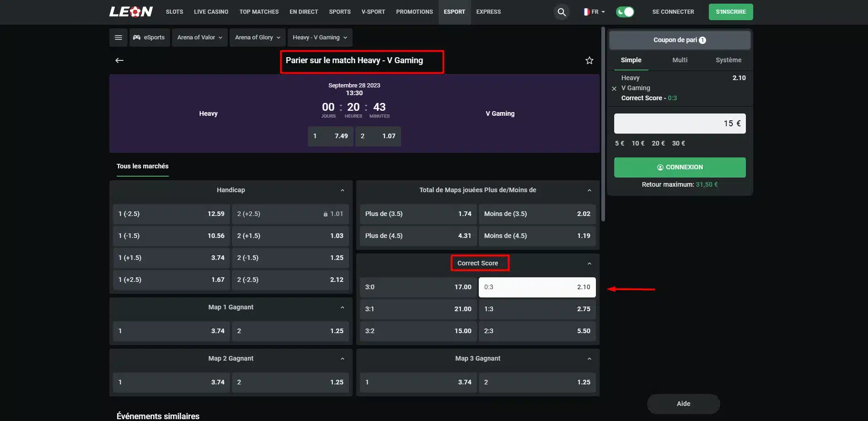Open the search magnifier icon

point(562,12)
